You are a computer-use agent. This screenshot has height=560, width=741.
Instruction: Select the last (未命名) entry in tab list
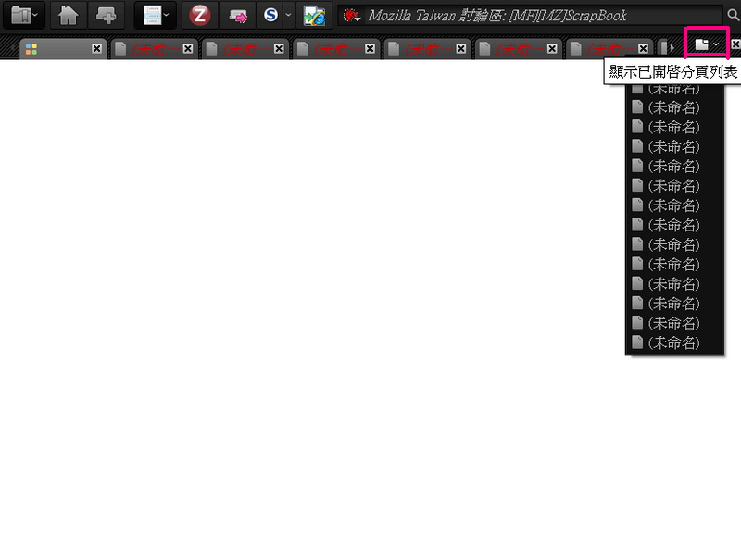(674, 342)
